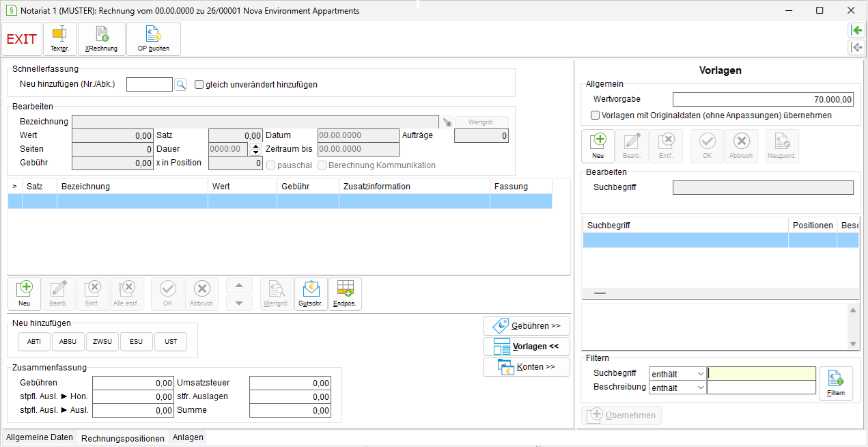Select the Rechnungspositionen tab
Image resolution: width=868 pixels, height=447 pixels.
click(123, 438)
